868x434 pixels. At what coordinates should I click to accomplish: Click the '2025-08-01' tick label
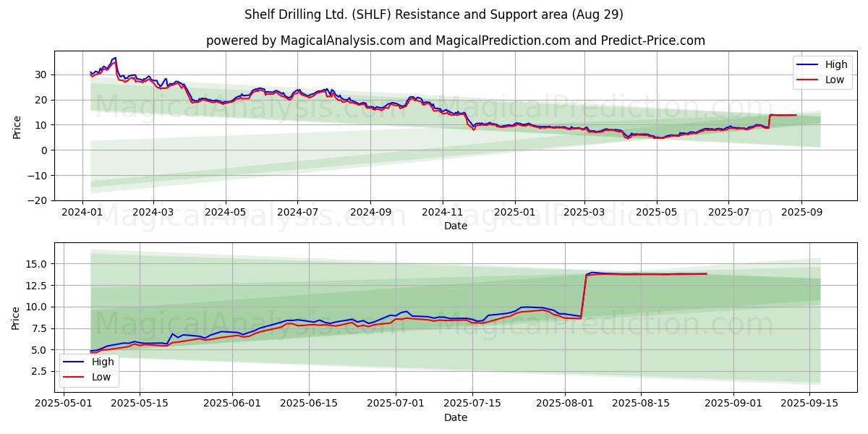564,404
